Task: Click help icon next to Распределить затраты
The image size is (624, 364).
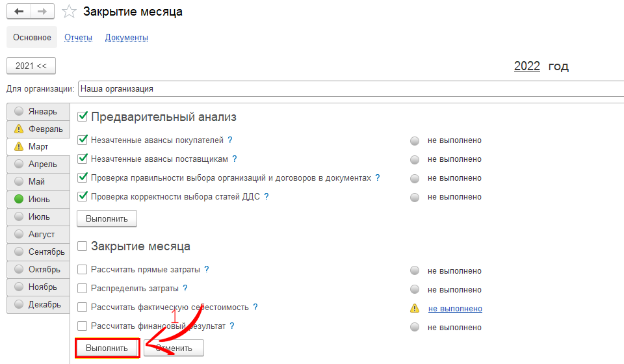Action: tap(185, 288)
